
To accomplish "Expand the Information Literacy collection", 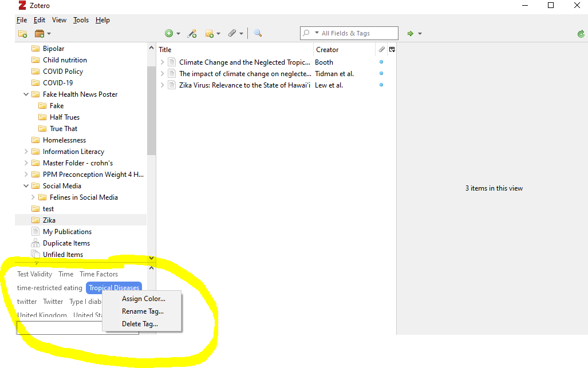I will [26, 152].
